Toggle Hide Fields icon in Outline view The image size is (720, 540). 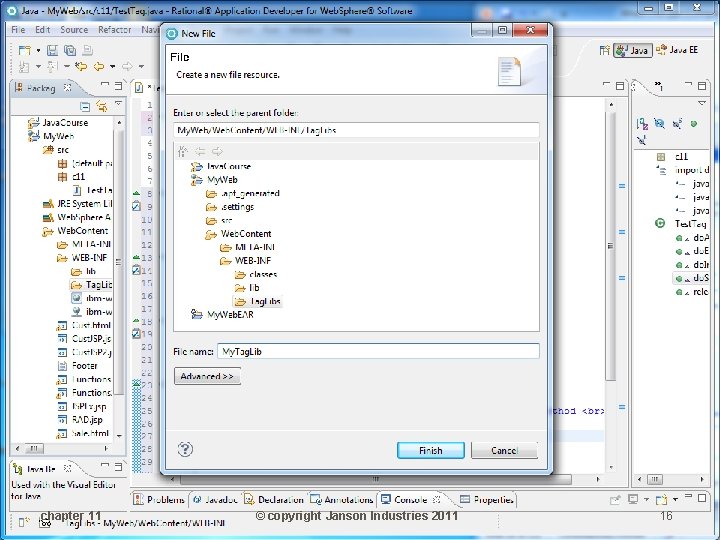click(x=659, y=124)
